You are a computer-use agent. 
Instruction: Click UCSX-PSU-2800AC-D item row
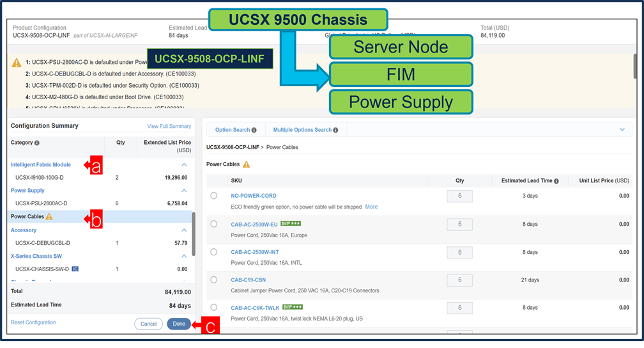(100, 203)
